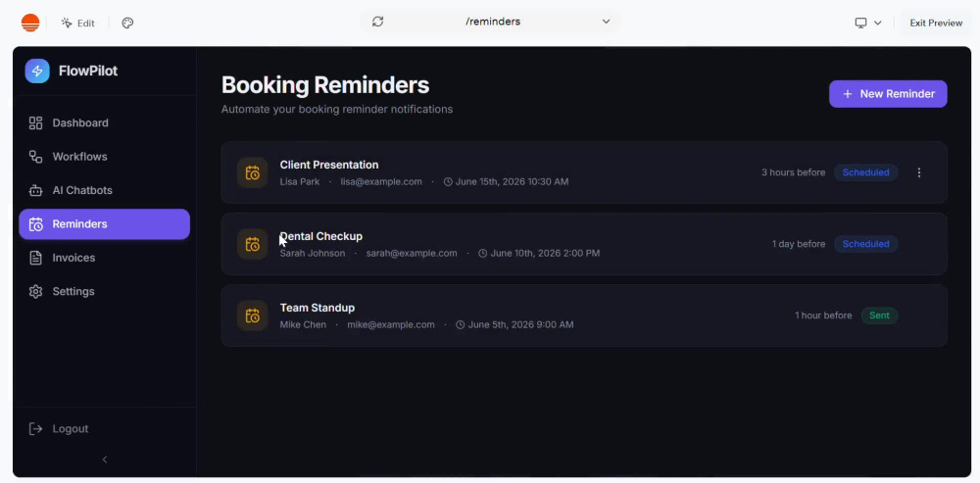Click the Edit button in top bar

click(77, 24)
